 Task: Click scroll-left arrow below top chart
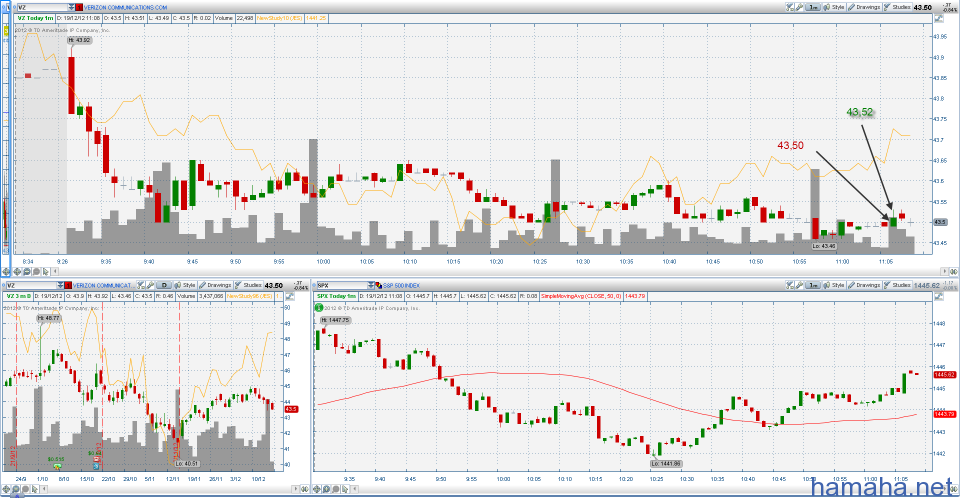[54, 271]
